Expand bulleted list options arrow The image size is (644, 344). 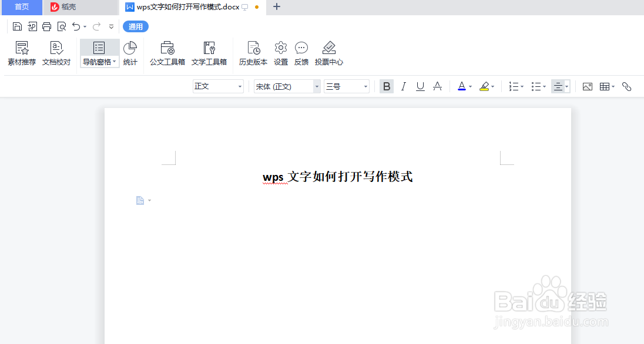tap(544, 87)
